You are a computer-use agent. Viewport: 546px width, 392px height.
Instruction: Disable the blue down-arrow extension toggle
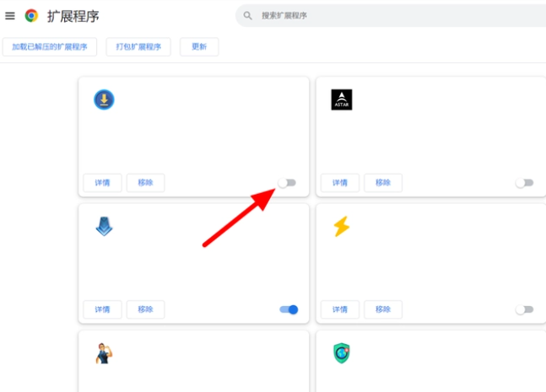point(289,309)
